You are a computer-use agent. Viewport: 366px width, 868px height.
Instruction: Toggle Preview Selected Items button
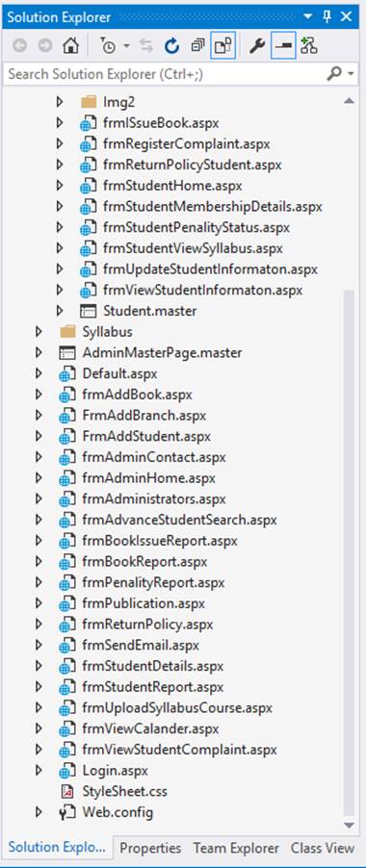[283, 46]
